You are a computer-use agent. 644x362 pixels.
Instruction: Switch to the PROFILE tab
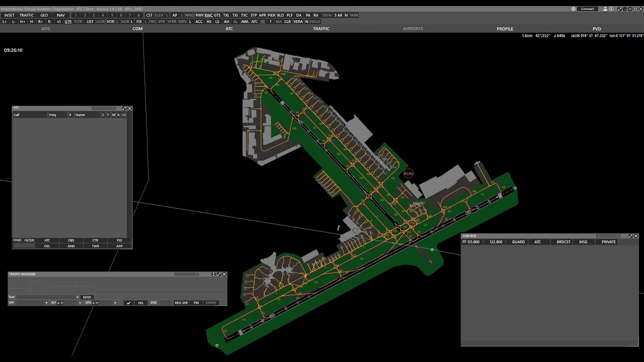point(505,29)
